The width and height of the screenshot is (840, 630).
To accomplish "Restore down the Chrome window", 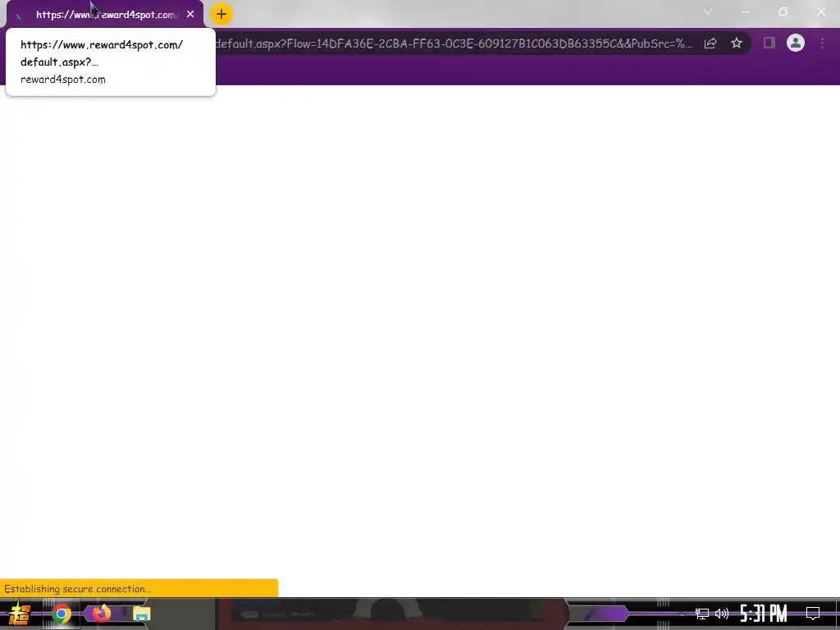I will point(783,11).
